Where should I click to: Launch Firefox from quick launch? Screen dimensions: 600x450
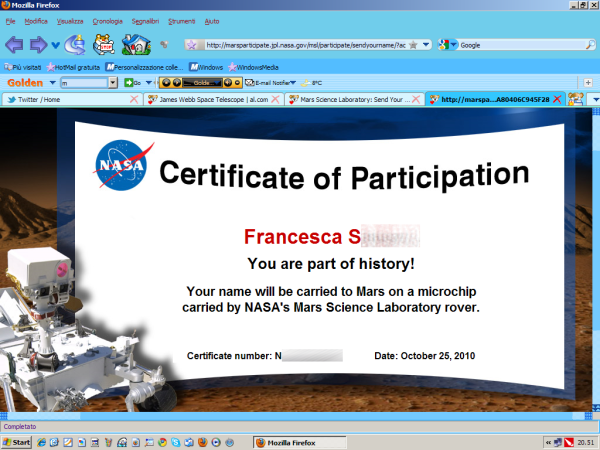pos(203,443)
